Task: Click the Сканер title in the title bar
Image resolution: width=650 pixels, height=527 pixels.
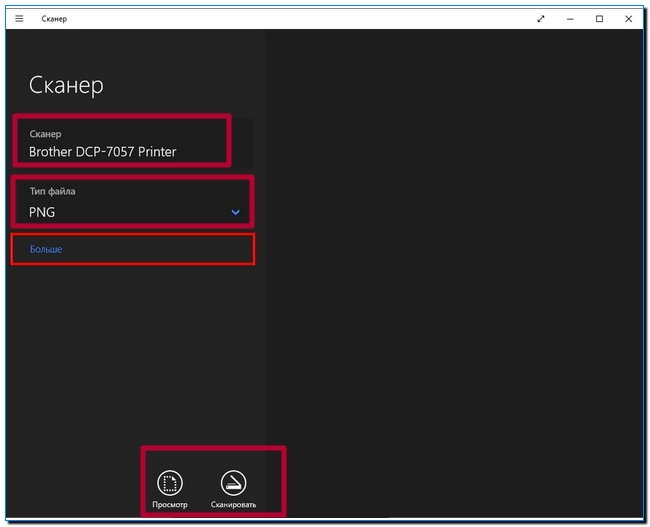Action: click(x=55, y=18)
